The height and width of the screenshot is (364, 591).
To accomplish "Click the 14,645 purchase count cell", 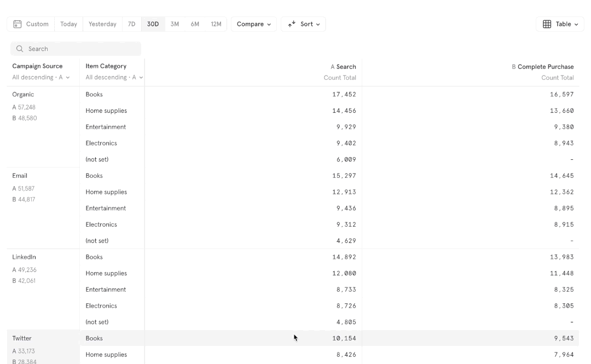I will pyautogui.click(x=561, y=176).
